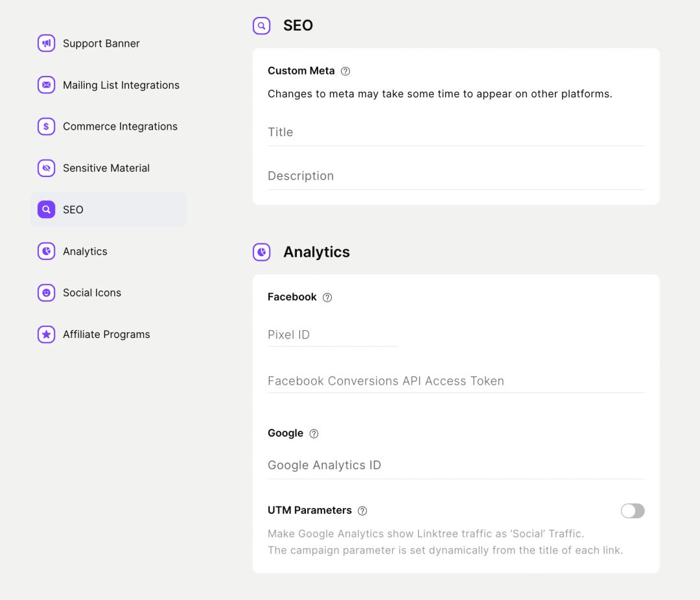The height and width of the screenshot is (600, 700).
Task: Enable the UTM Parameters toggle
Action: pyautogui.click(x=633, y=511)
